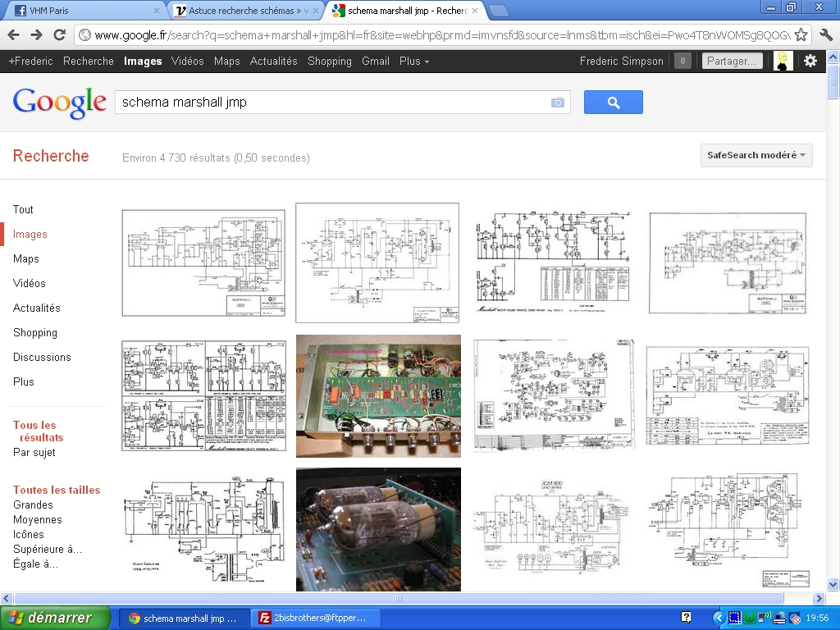Viewport: 840px width, 630px height.
Task: Select Maps in the left sidebar
Action: click(25, 258)
